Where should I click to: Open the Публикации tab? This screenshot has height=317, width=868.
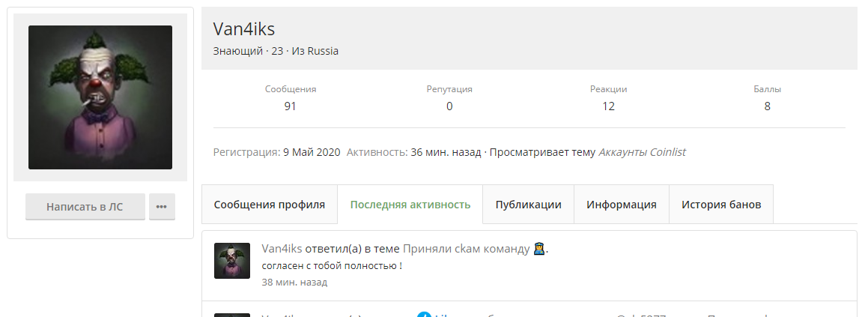(528, 205)
